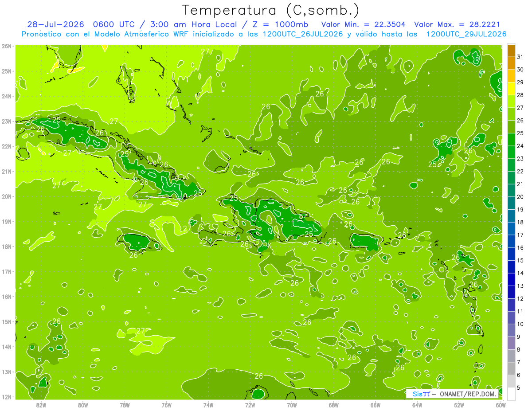Click the colorbar label "12"
The image size is (532, 411).
pyautogui.click(x=520, y=298)
